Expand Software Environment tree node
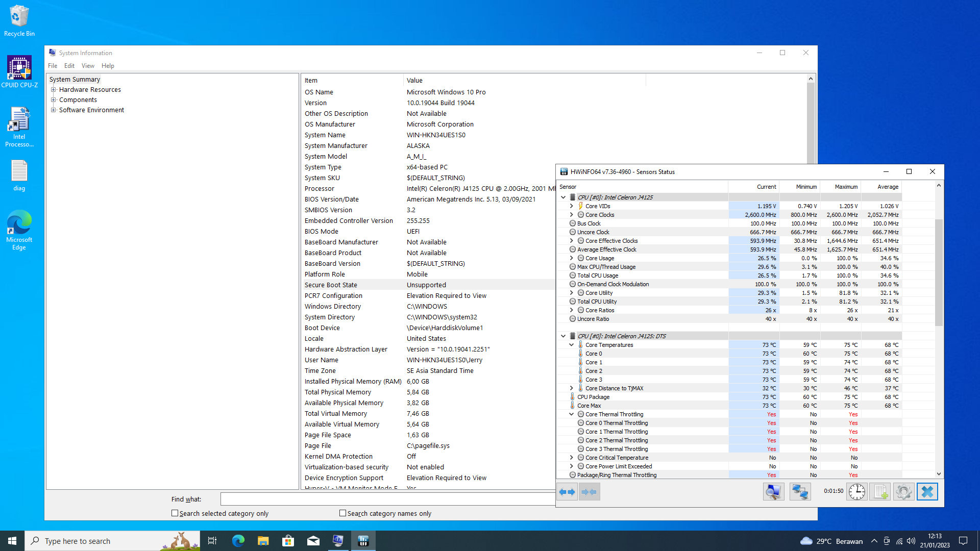Viewport: 980px width, 551px height. (x=53, y=110)
